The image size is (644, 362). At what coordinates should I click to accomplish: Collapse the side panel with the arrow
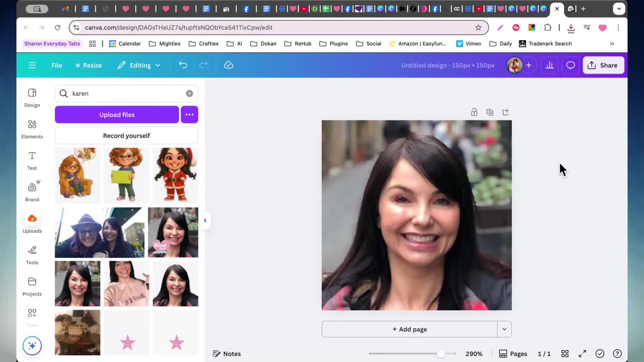(205, 221)
